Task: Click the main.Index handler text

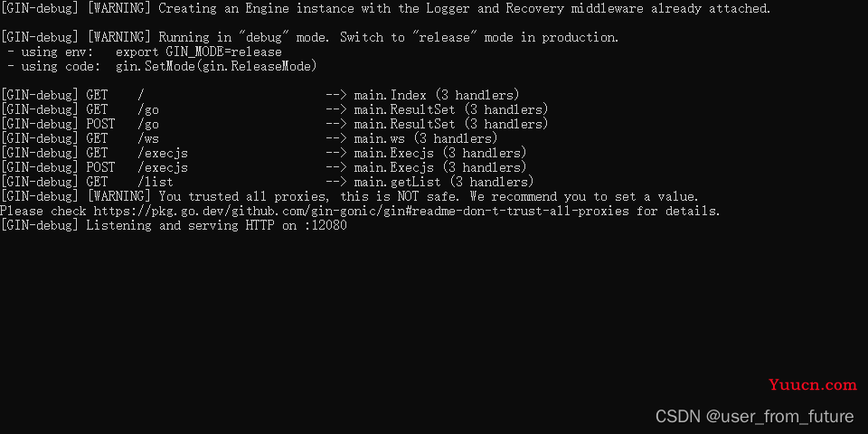Action: click(x=391, y=95)
